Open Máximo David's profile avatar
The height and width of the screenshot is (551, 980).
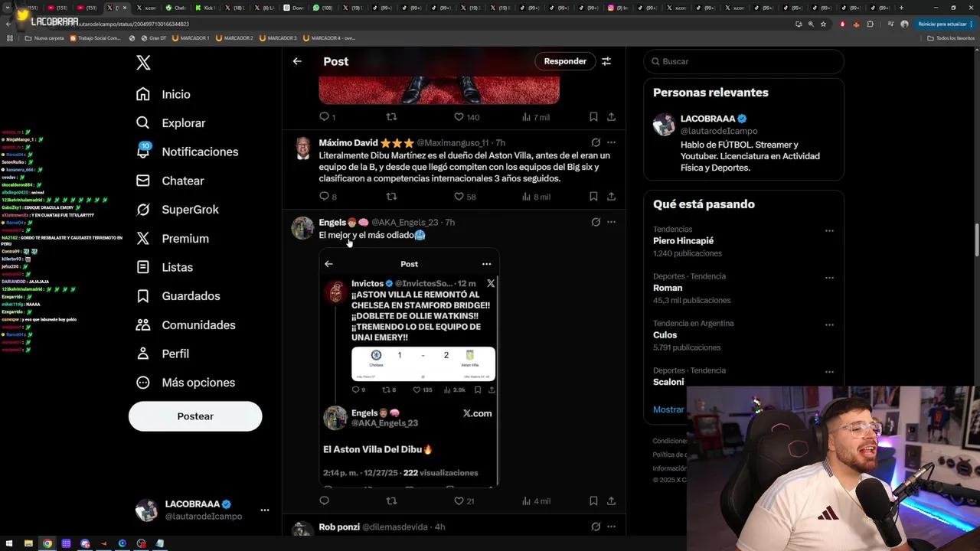303,148
